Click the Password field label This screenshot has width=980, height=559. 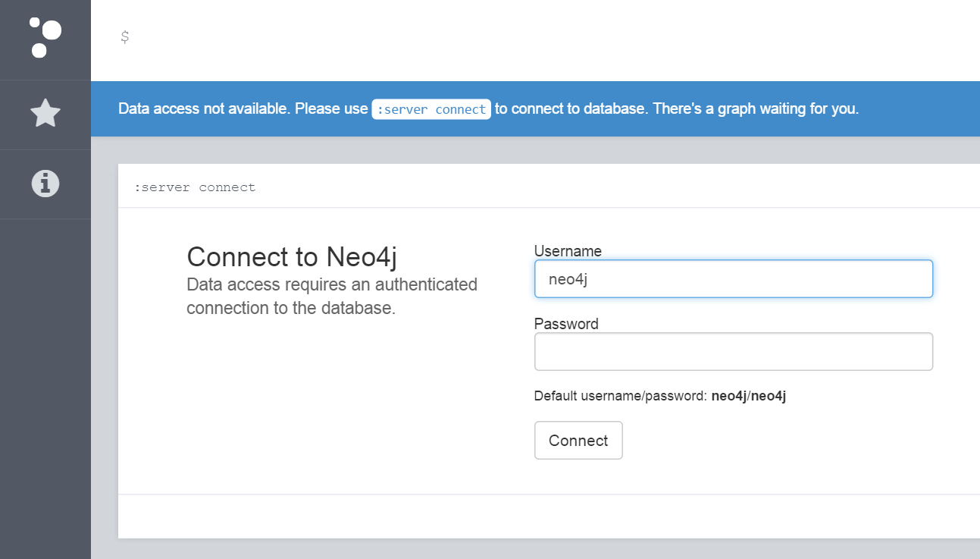coord(566,324)
